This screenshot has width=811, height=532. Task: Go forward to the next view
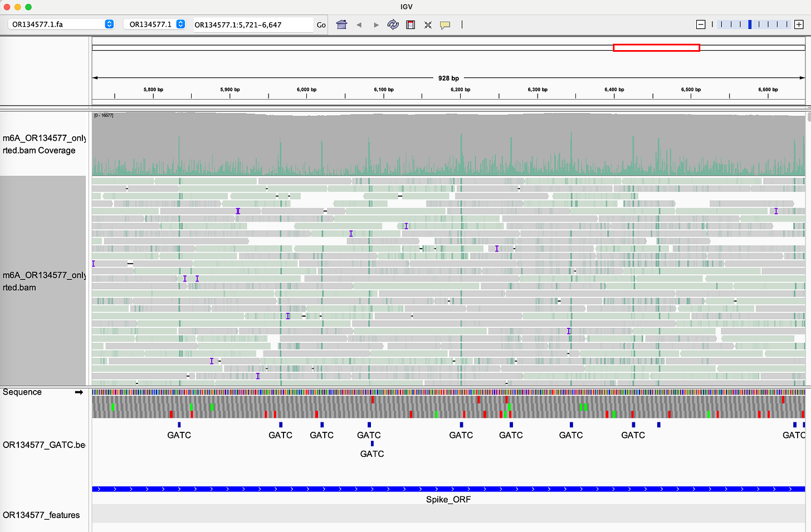(375, 24)
